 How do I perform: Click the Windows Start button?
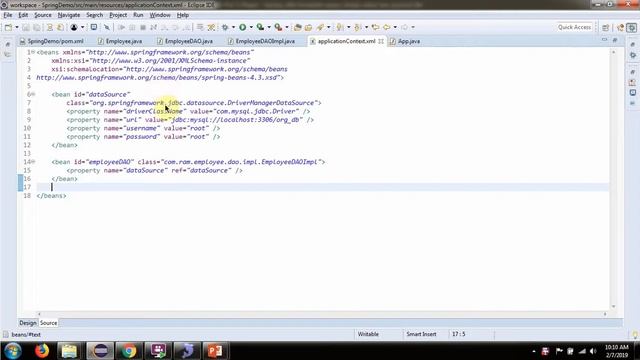click(13, 351)
